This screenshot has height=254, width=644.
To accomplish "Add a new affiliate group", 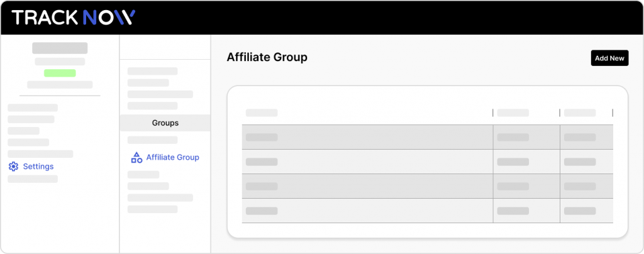I will point(609,58).
